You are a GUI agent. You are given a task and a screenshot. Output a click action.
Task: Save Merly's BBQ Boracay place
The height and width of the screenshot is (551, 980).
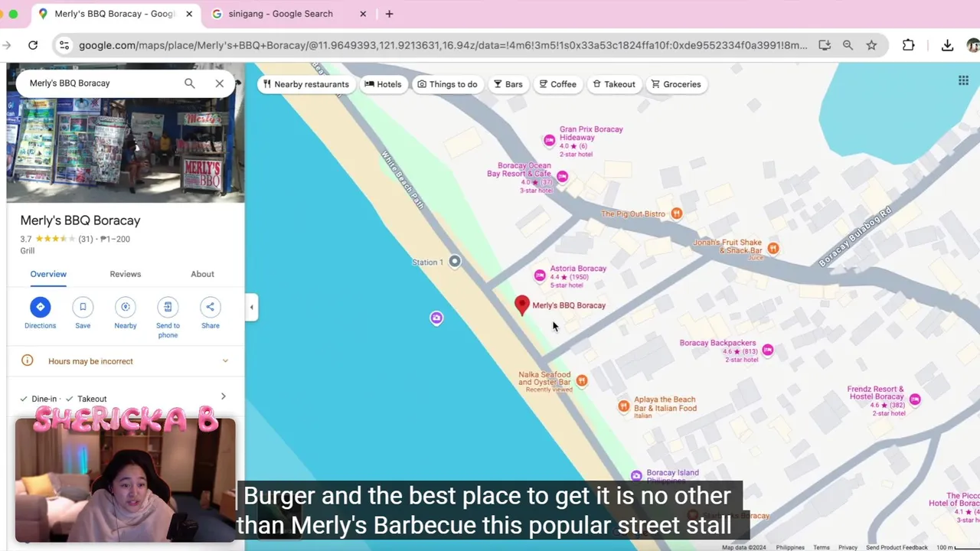pos(83,307)
